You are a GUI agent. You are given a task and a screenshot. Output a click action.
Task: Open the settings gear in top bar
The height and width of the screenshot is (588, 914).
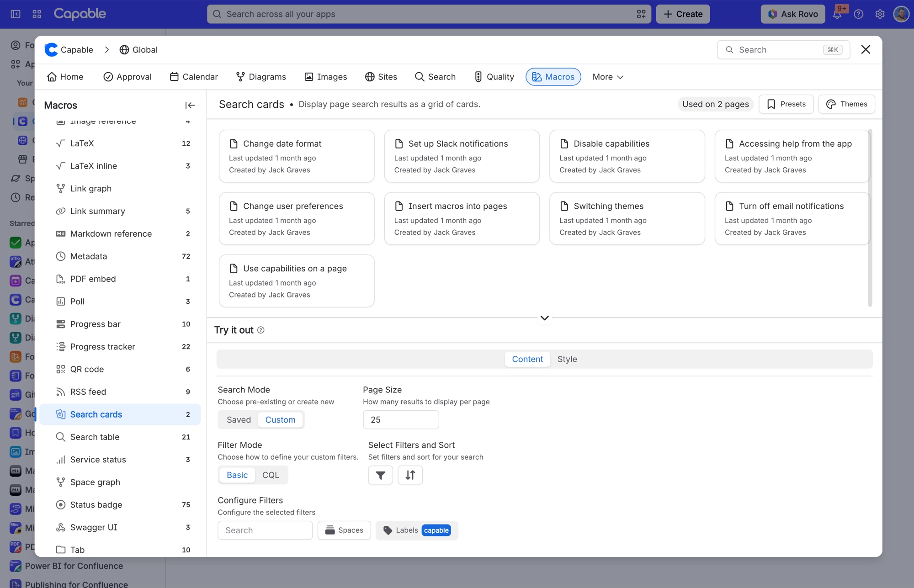pos(880,14)
